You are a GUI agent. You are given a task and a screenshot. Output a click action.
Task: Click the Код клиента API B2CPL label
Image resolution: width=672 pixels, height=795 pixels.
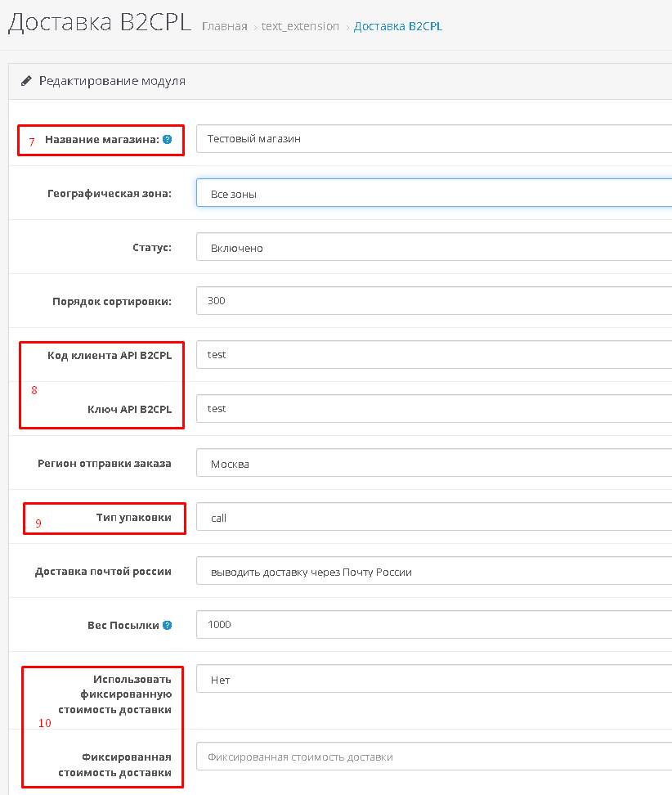coord(110,356)
